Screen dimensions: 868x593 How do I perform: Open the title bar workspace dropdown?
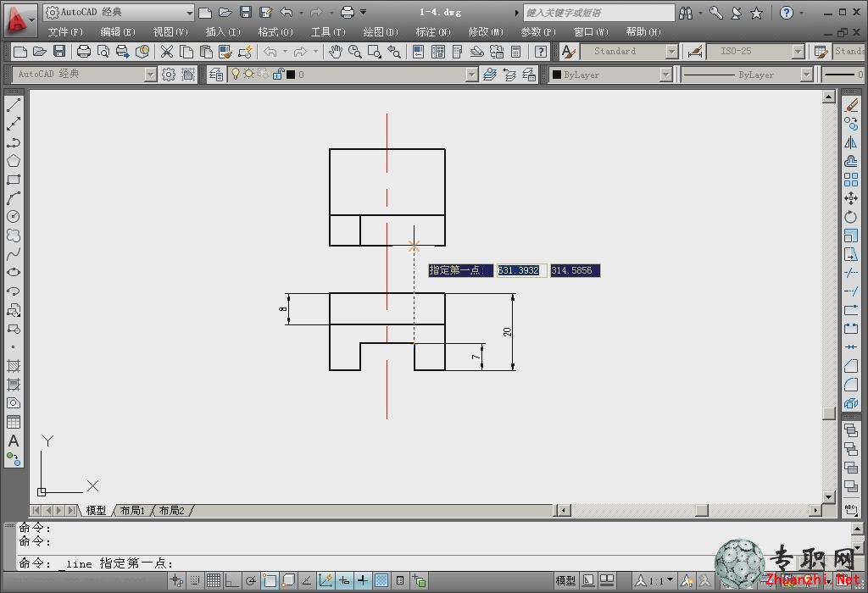pos(190,12)
